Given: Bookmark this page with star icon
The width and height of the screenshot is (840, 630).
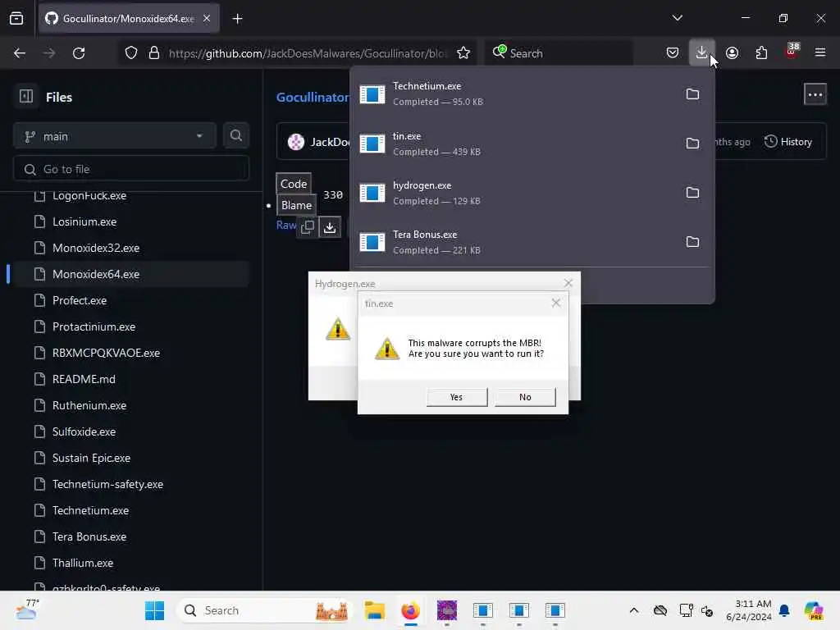Looking at the screenshot, I should coord(463,53).
